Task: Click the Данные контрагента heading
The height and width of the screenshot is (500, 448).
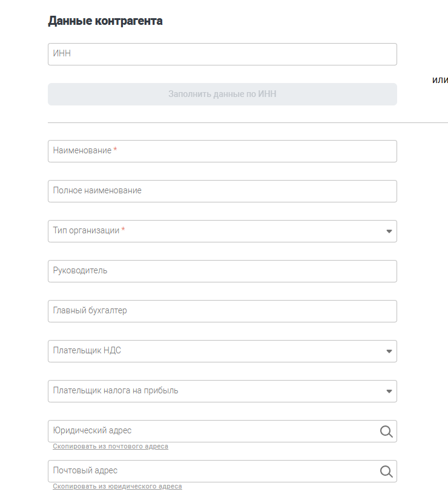Action: tap(105, 21)
